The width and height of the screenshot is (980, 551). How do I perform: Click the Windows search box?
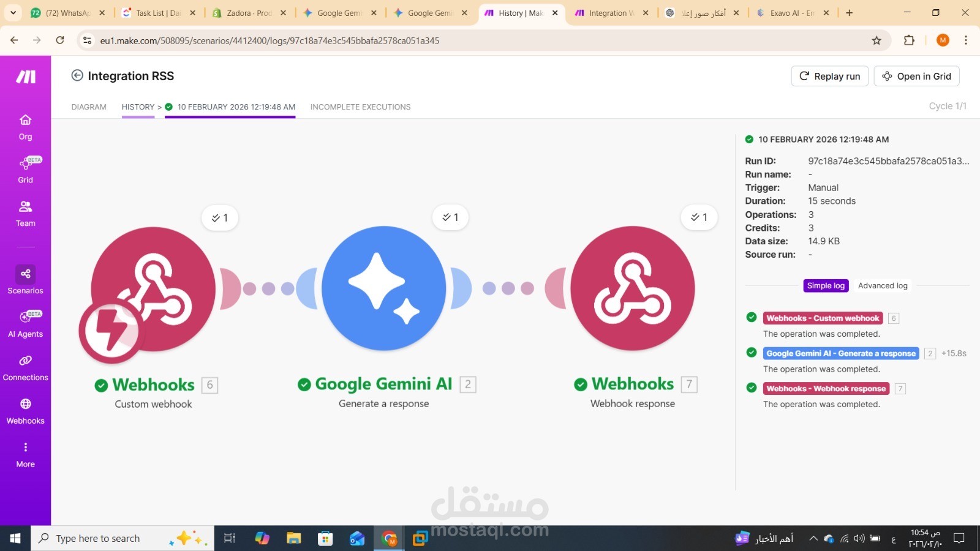123,539
